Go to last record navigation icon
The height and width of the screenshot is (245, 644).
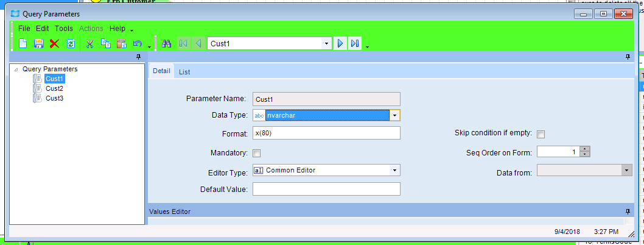355,43
